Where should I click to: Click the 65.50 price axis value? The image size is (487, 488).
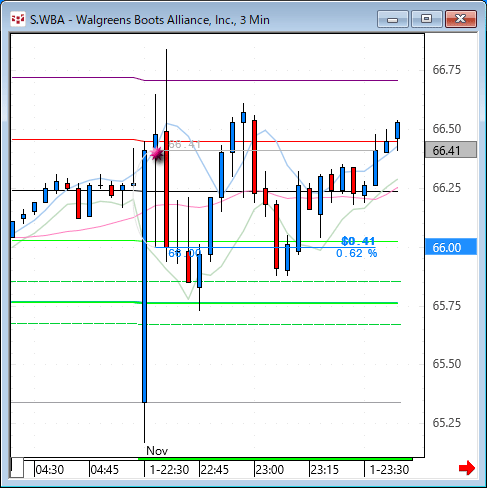447,363
